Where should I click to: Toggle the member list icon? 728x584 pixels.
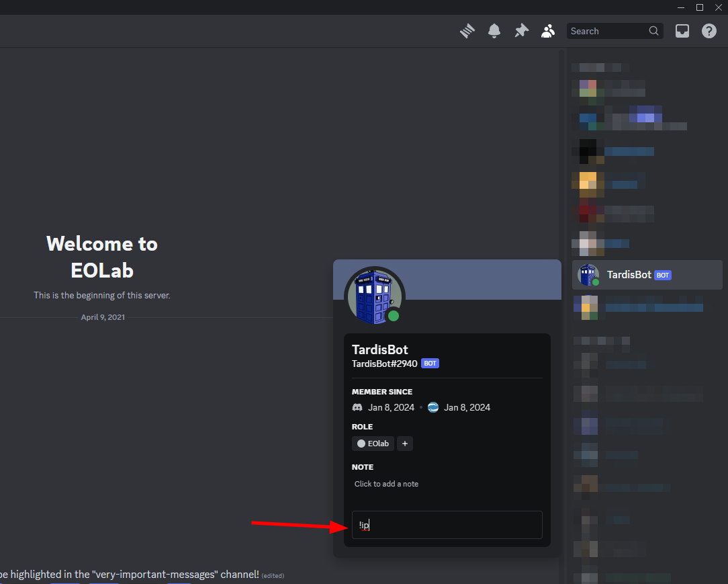tap(548, 31)
